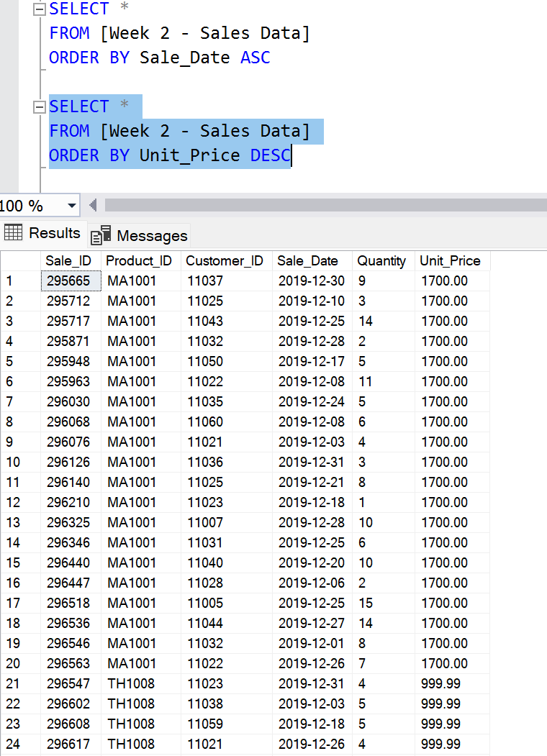
Task: Place cursor after DESC keyword in query
Action: [291, 156]
